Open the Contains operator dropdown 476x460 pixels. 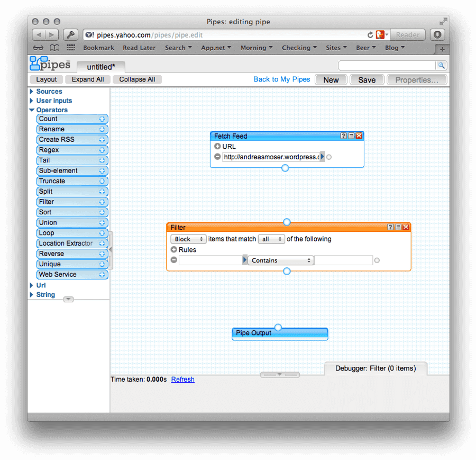click(x=281, y=260)
